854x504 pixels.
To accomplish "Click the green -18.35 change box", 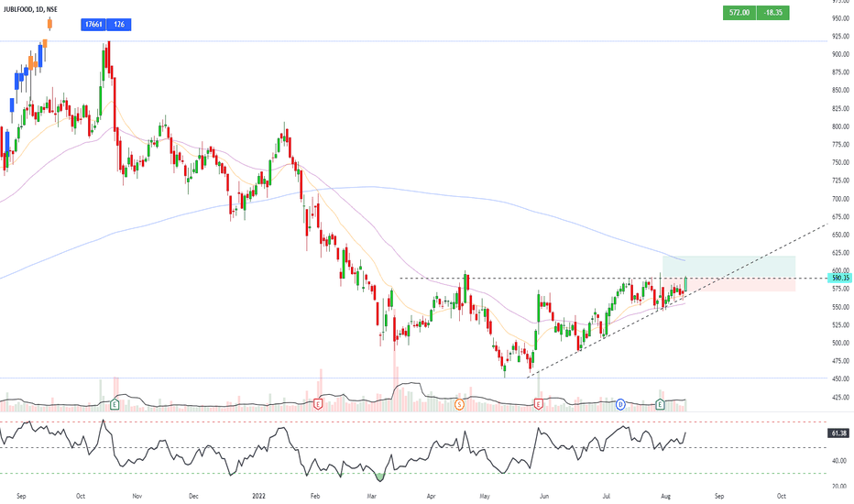I will (773, 13).
